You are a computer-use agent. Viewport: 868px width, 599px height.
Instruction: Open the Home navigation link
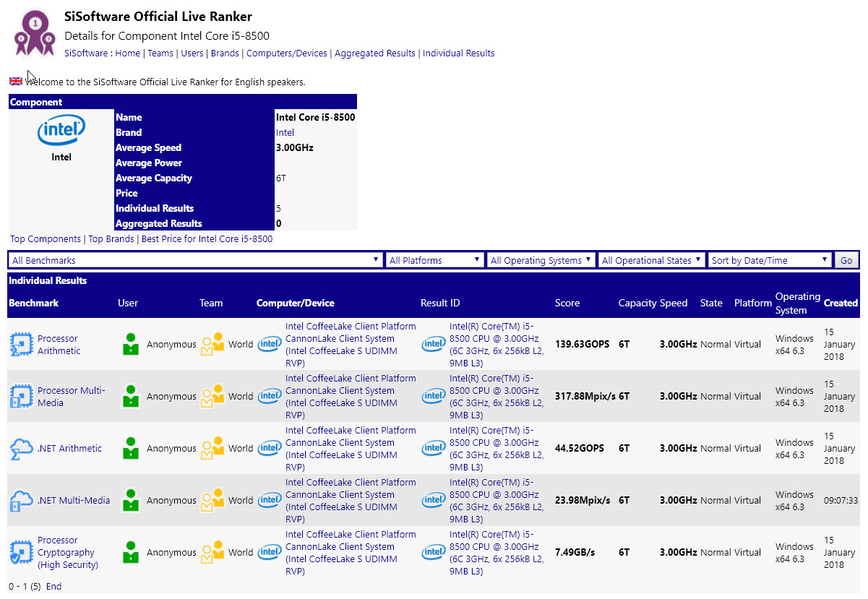click(x=128, y=53)
